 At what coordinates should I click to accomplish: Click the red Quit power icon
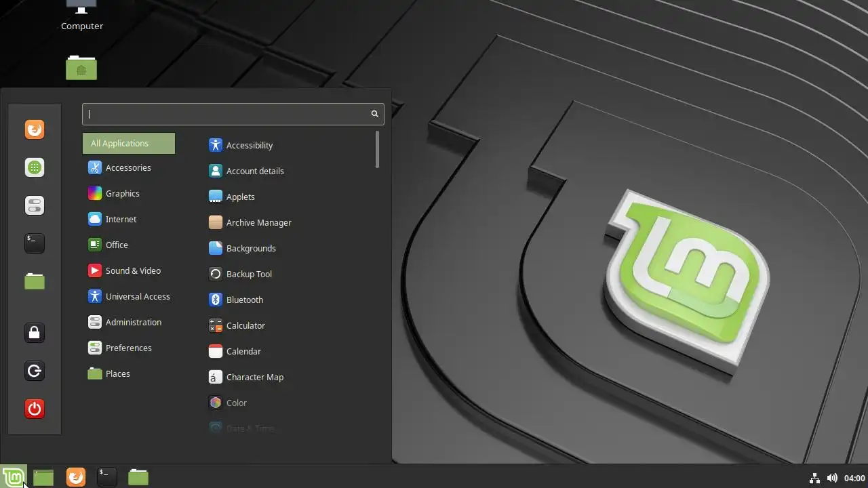click(x=35, y=409)
